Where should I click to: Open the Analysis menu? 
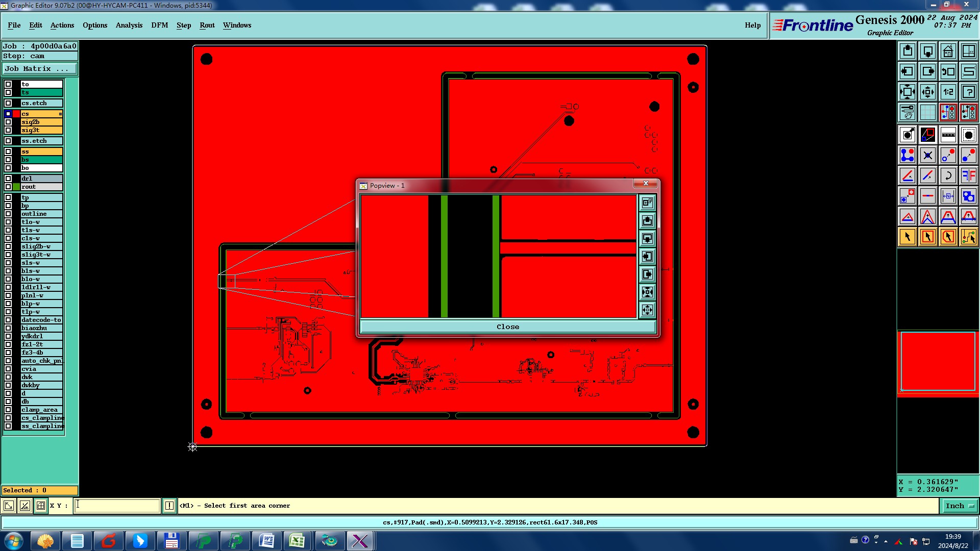(129, 25)
